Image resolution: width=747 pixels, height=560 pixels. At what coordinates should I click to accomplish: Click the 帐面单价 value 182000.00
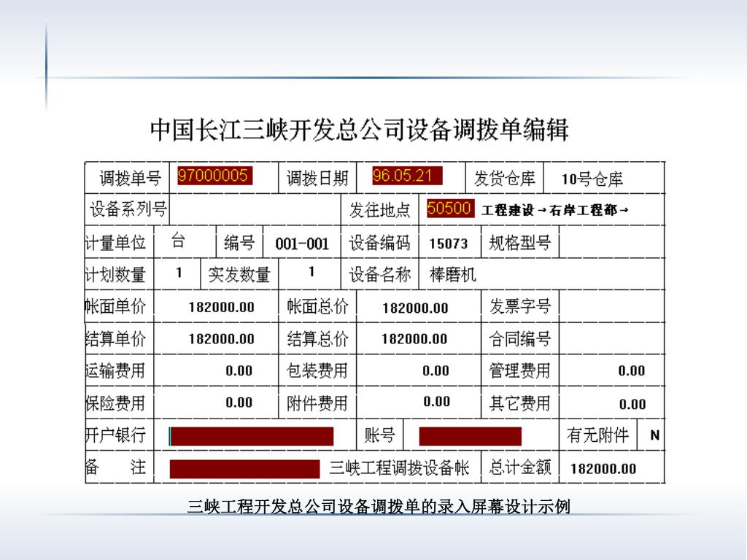(x=221, y=307)
